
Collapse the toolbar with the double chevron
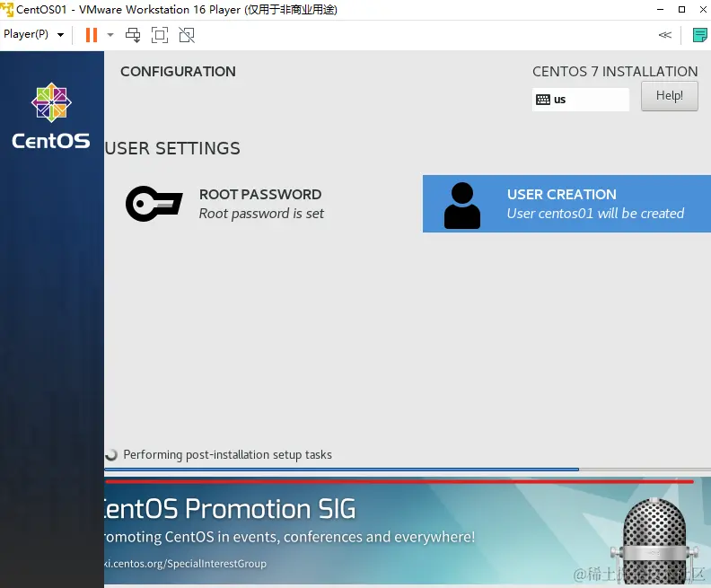coord(664,35)
